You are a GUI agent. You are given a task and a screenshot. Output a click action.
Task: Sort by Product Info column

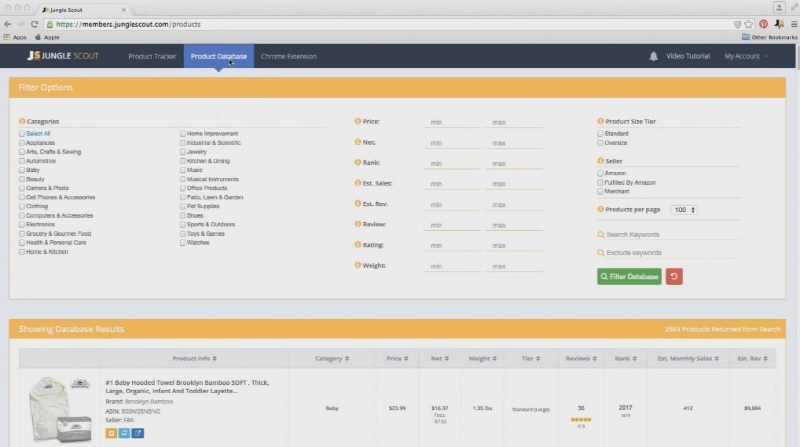pos(194,359)
